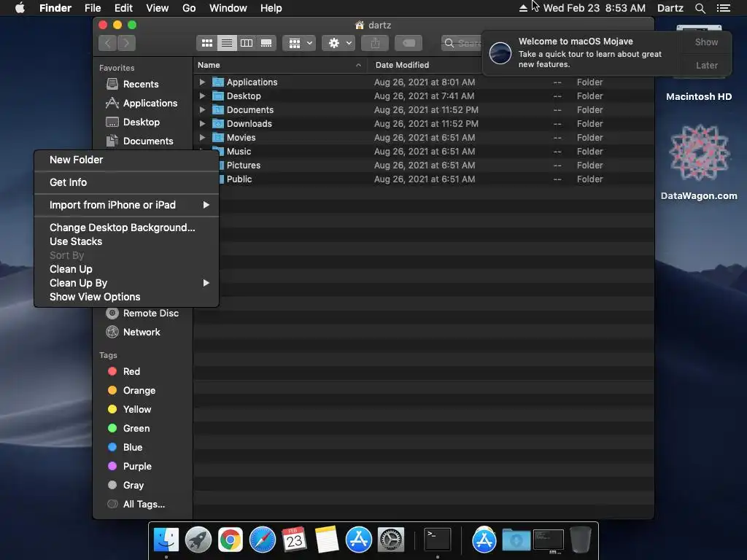Filter by the Red tag

point(123,371)
